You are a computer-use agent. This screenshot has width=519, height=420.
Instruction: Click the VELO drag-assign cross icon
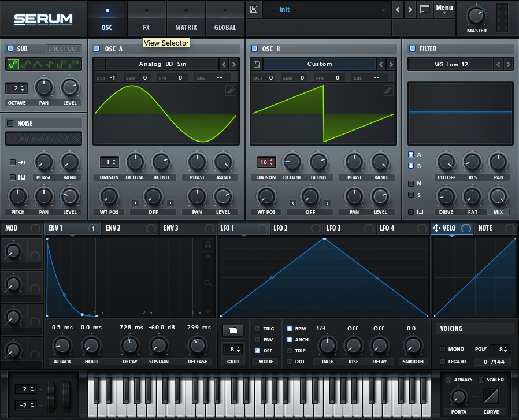tap(436, 228)
